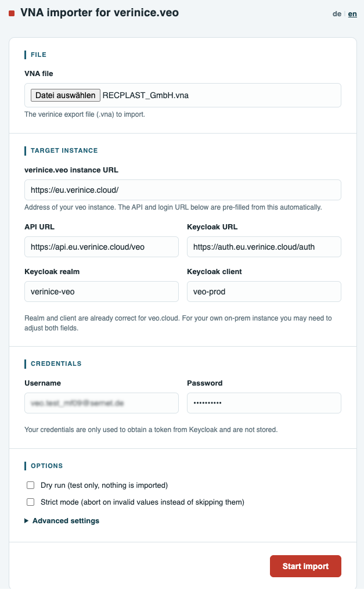
Task: Click the RECPLAST_GmbH.vna file name
Action: pos(146,95)
